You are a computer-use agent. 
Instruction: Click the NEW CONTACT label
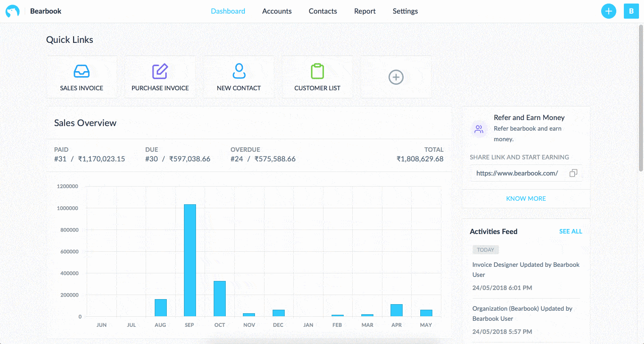point(239,88)
